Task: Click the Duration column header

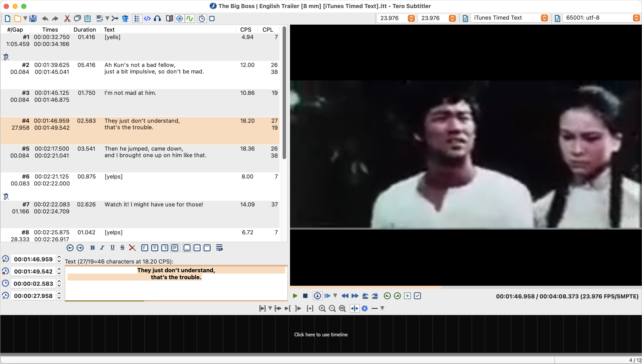Action: click(x=85, y=29)
